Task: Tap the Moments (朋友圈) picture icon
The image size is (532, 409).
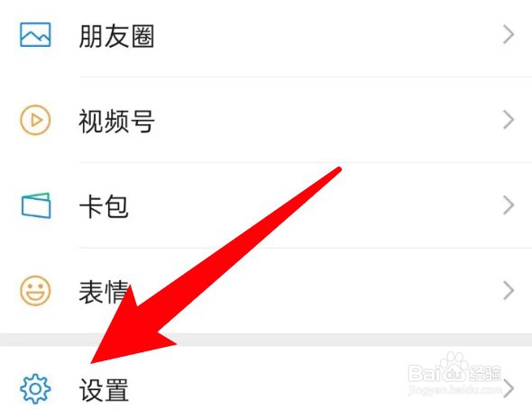Action: 35,34
